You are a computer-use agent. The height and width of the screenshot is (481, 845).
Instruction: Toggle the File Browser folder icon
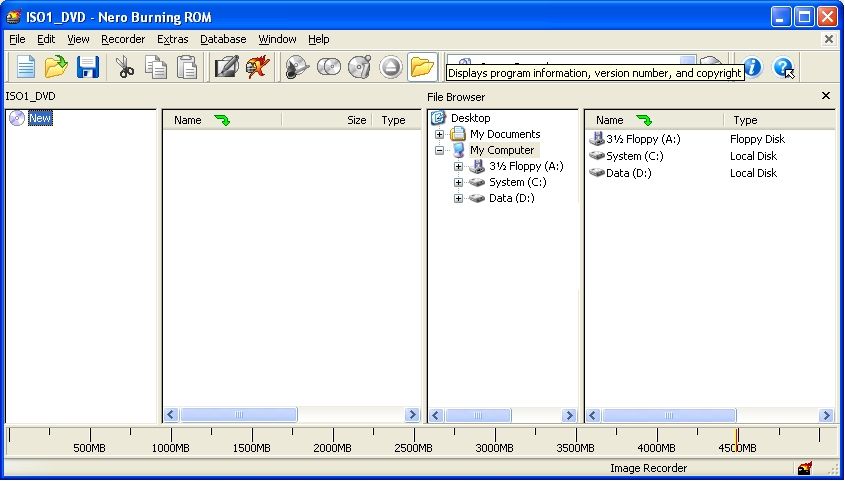tap(422, 67)
